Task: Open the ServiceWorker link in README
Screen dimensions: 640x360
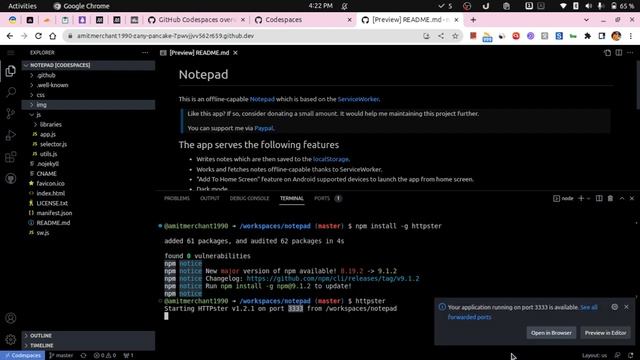Action: 358,99
